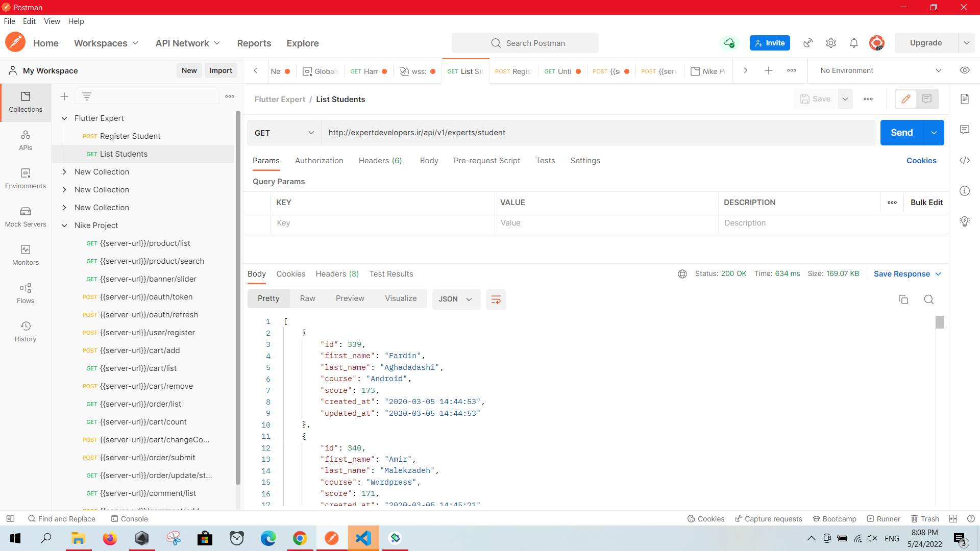Open a new request tab with plus
This screenshot has height=551, width=980.
[769, 71]
